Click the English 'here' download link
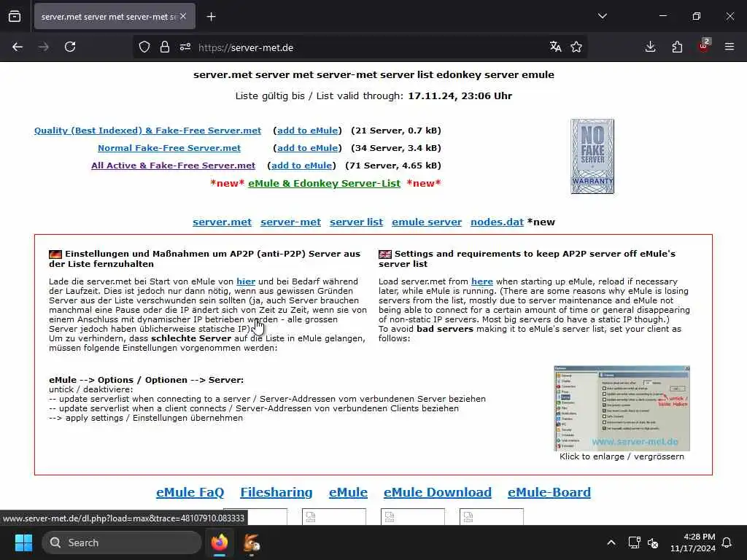Viewport: 747px width, 560px height. coord(482,281)
